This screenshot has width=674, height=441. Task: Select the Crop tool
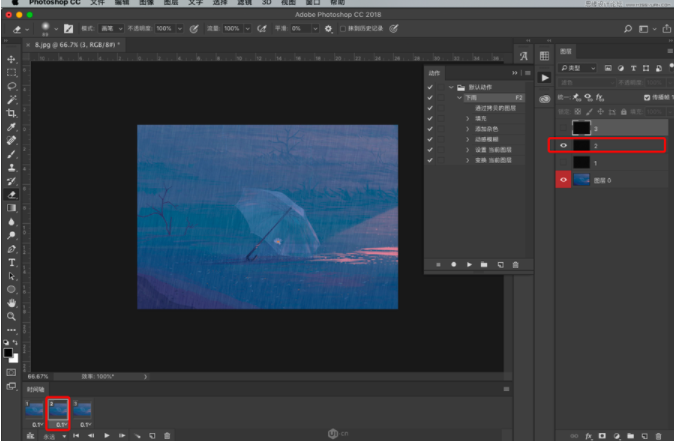coord(11,114)
